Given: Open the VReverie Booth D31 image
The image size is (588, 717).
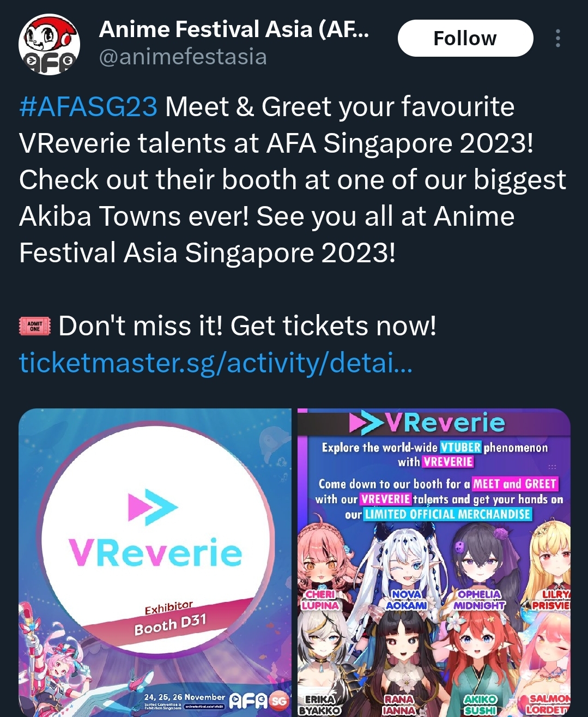Looking at the screenshot, I should 155,563.
